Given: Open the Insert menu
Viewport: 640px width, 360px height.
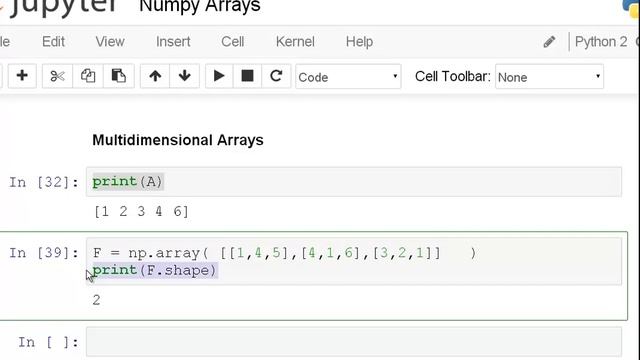Looking at the screenshot, I should [x=173, y=42].
